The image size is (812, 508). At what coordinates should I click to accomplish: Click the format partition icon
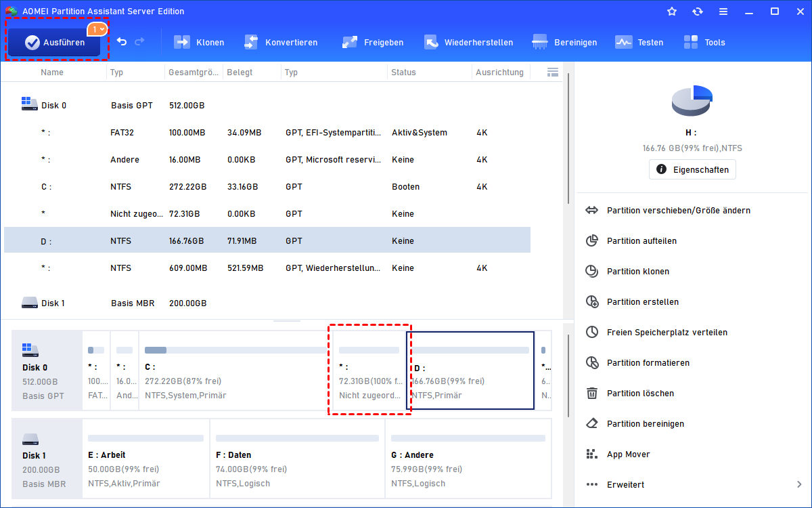click(x=592, y=363)
